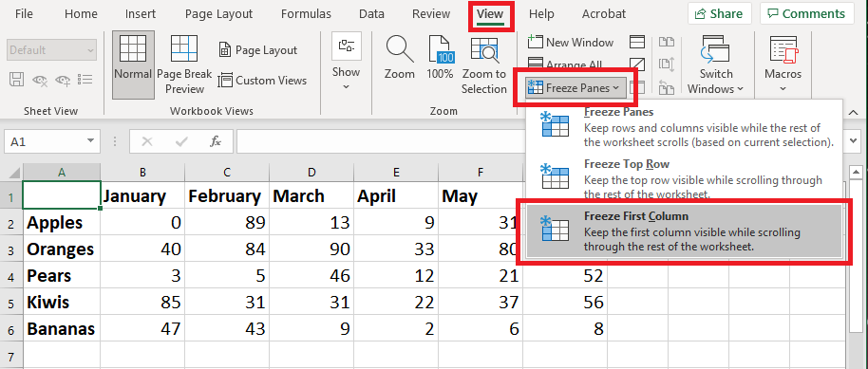The width and height of the screenshot is (868, 369).
Task: Click Reset Window Position icon
Action: click(x=667, y=87)
